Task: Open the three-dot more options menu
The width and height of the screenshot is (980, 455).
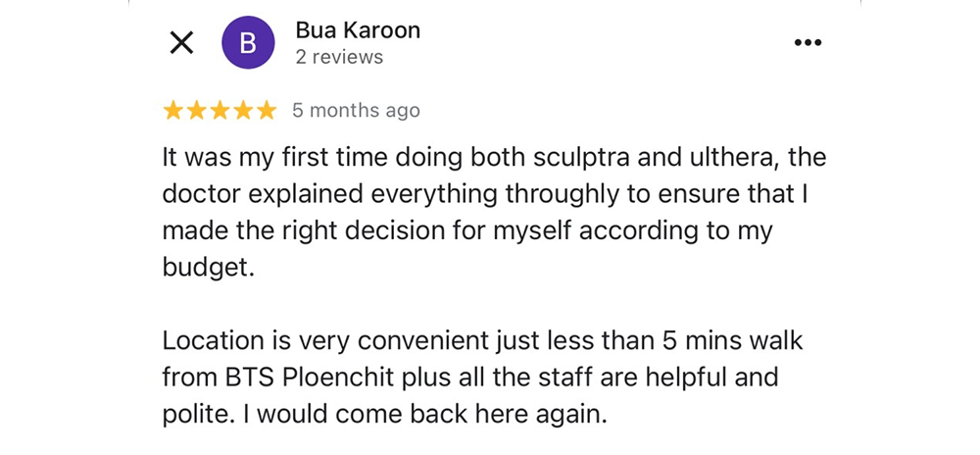Action: tap(807, 43)
